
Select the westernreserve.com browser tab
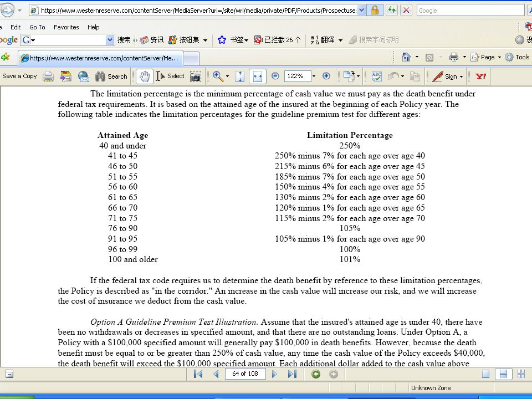(101, 58)
